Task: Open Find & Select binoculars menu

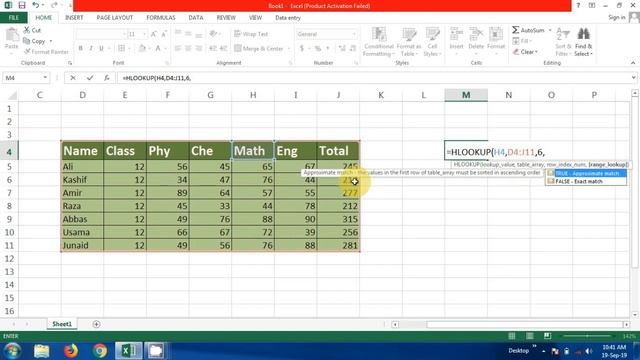Action: (x=583, y=42)
